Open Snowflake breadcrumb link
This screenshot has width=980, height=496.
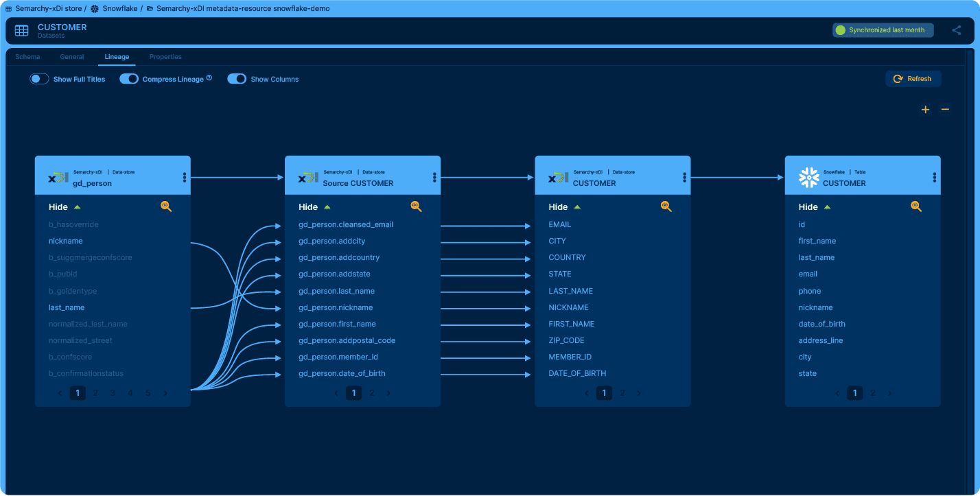coord(120,9)
